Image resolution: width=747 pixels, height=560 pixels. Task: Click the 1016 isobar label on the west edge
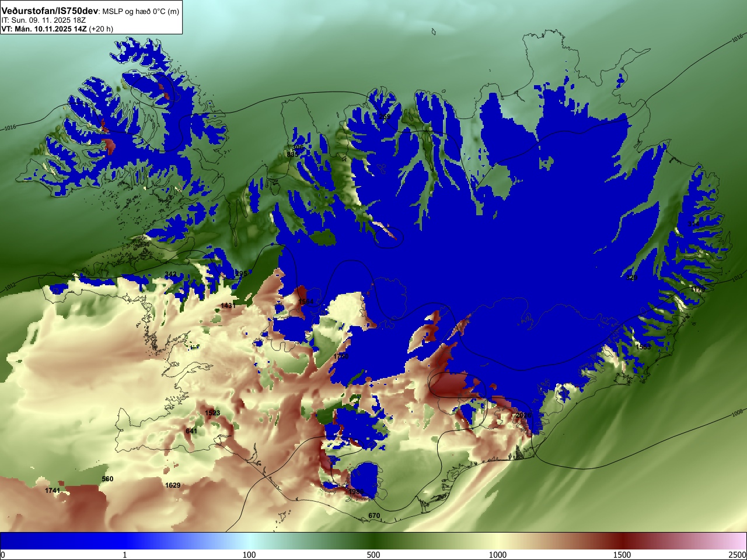pos(10,128)
